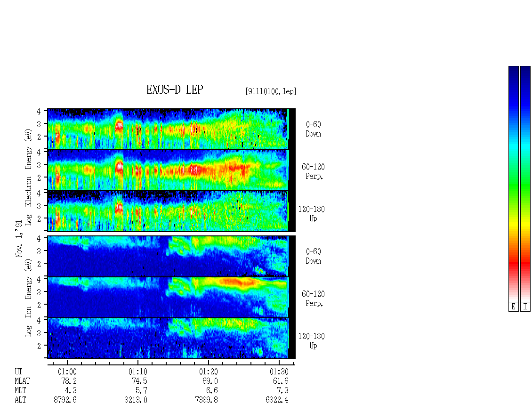This screenshot has height=412, width=532.
Task: Click the ion color scale bar labeled I
Action: [525, 184]
